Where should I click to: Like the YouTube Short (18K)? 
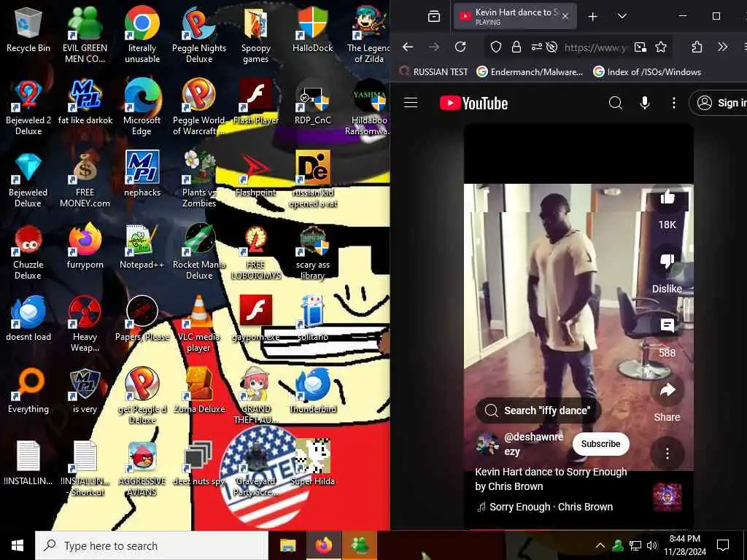click(x=667, y=198)
